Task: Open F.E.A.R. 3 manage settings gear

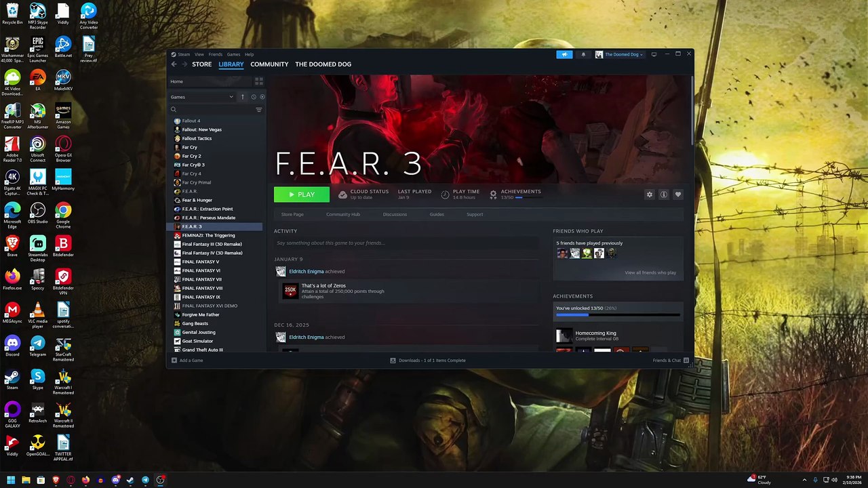Action: pos(649,195)
